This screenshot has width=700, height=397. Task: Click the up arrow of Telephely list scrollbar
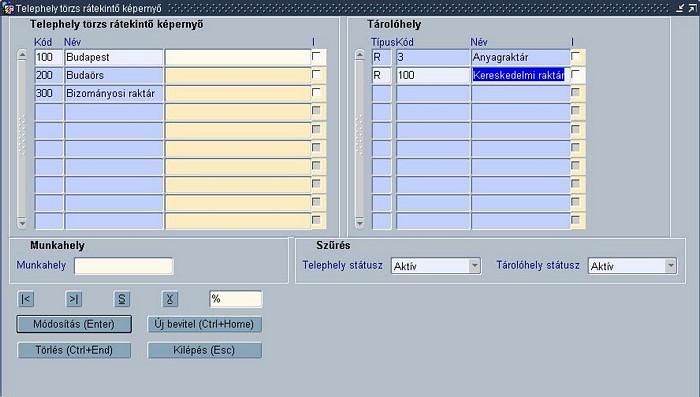pyautogui.click(x=22, y=55)
